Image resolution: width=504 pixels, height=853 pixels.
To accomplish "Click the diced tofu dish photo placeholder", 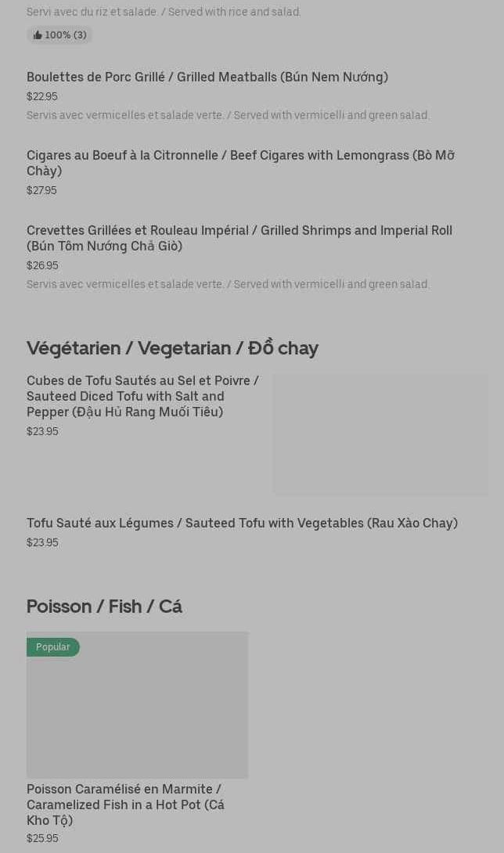I will tap(380, 434).
